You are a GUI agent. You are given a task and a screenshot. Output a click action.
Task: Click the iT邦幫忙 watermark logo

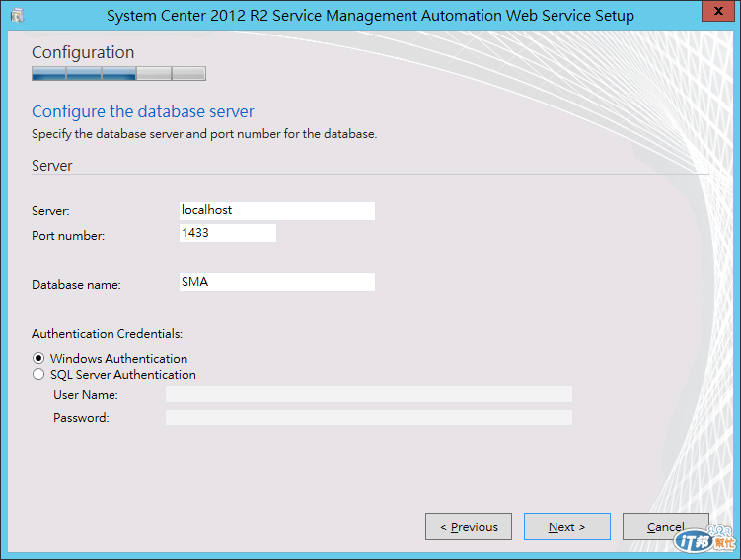704,540
